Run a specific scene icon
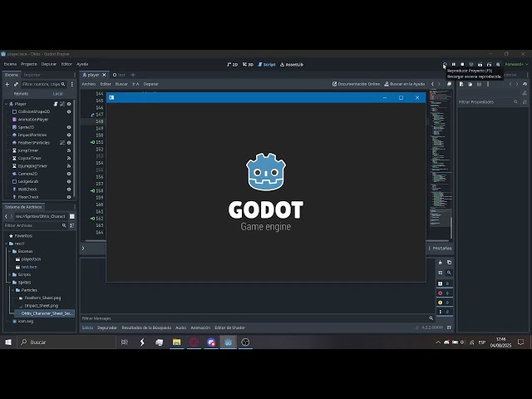Image resolution: width=532 pixels, height=399 pixels. [489, 64]
